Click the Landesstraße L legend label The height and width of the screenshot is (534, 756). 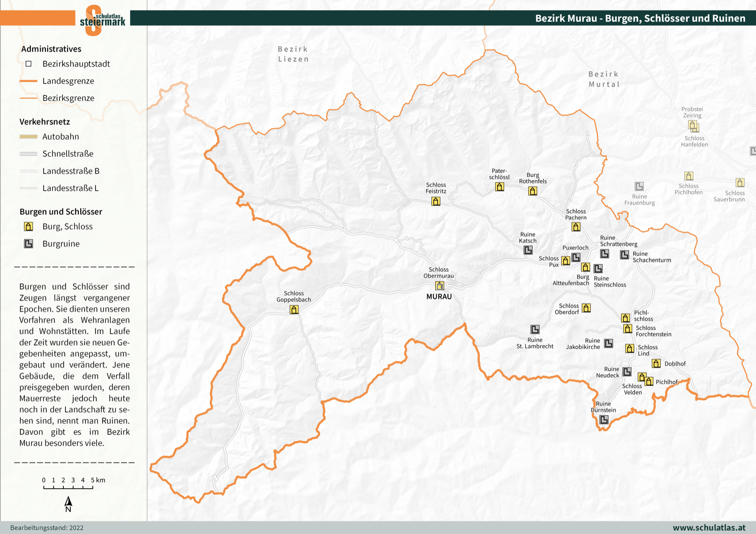pos(70,188)
